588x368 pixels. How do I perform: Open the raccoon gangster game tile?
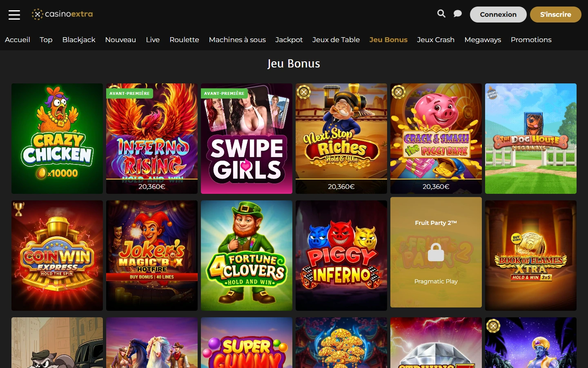[57, 343]
